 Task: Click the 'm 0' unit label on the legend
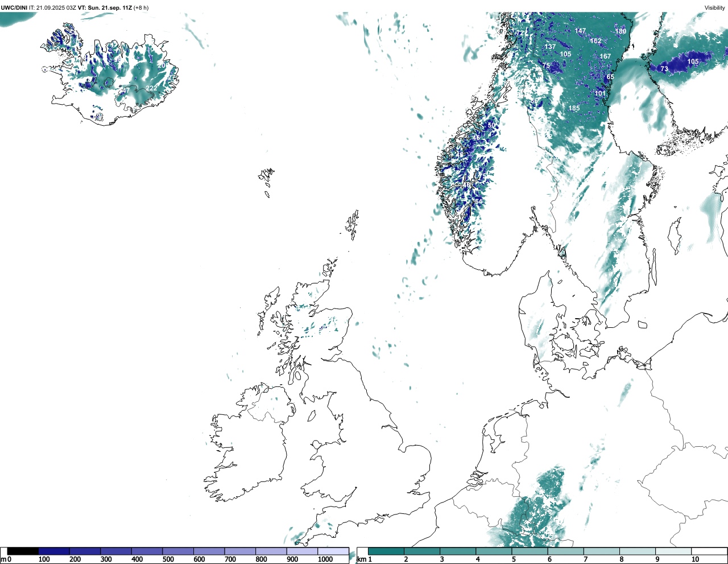(x=6, y=559)
